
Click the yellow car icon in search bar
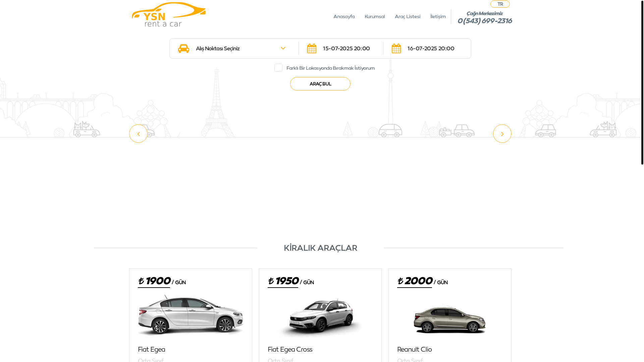point(183,49)
